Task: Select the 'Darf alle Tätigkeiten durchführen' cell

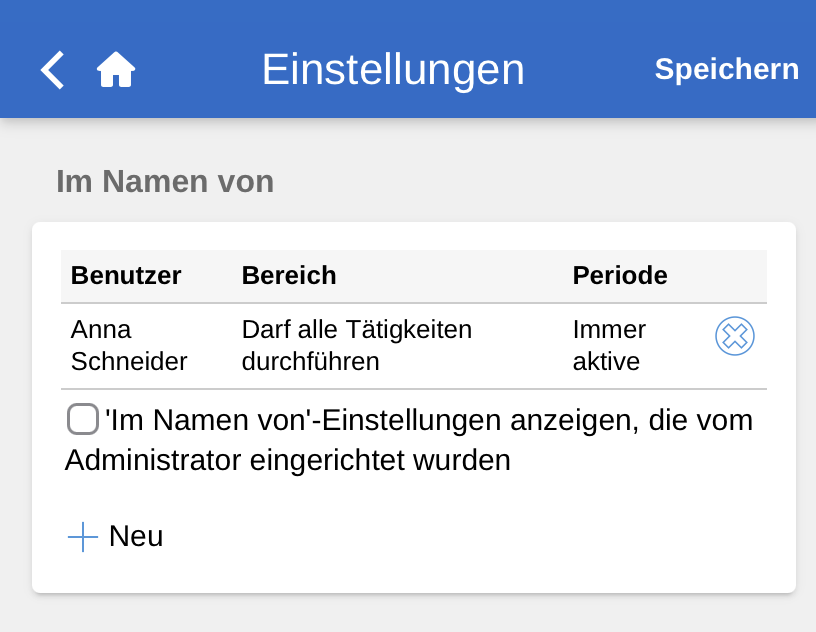Action: click(357, 345)
